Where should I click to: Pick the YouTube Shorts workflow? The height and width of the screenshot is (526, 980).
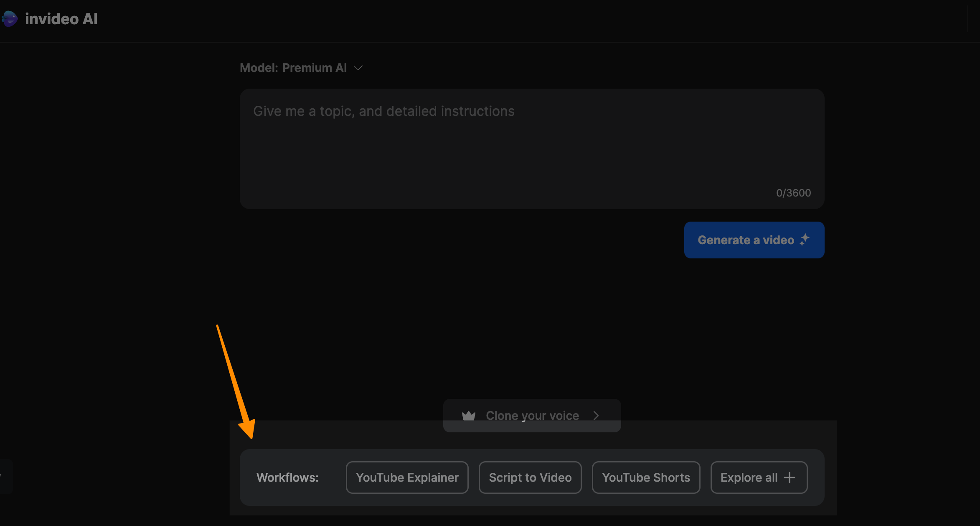[x=646, y=477]
